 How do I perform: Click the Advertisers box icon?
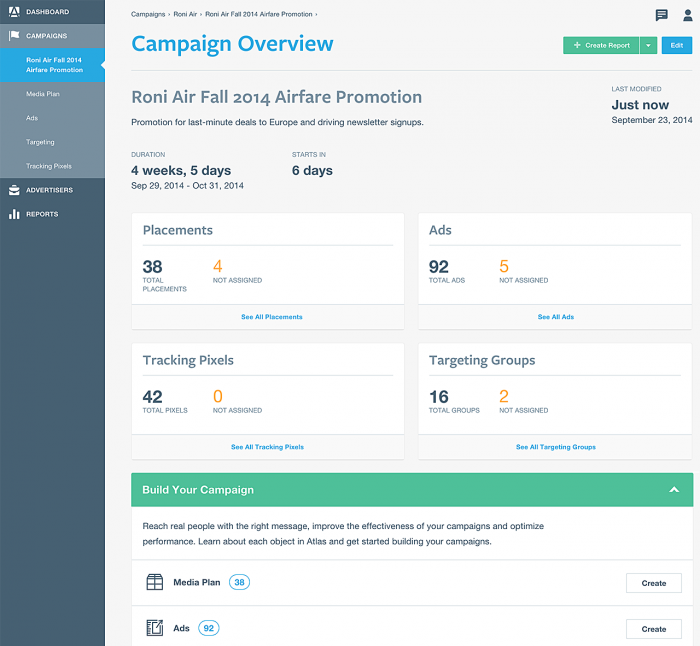pyautogui.click(x=14, y=190)
